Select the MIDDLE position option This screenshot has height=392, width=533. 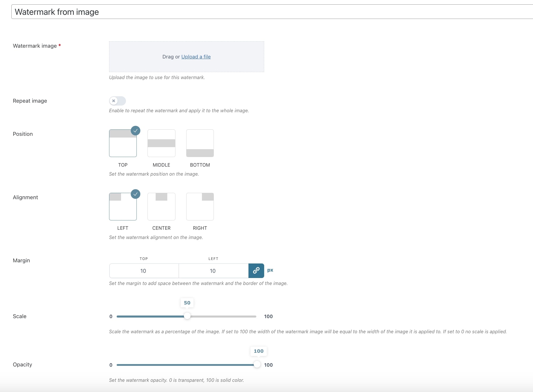click(161, 143)
